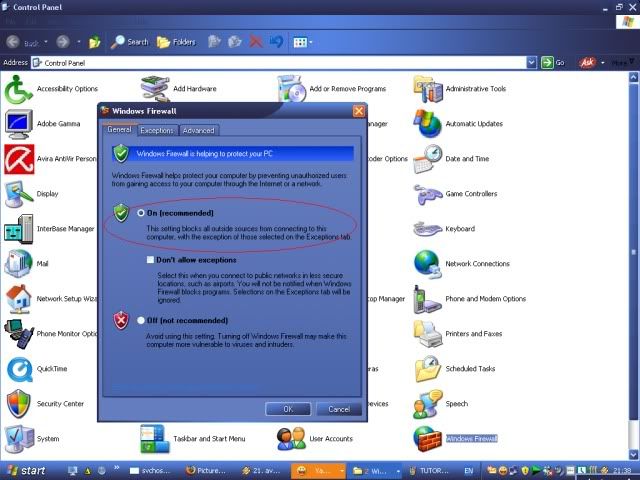Switch to the Exceptions tab

(x=157, y=131)
